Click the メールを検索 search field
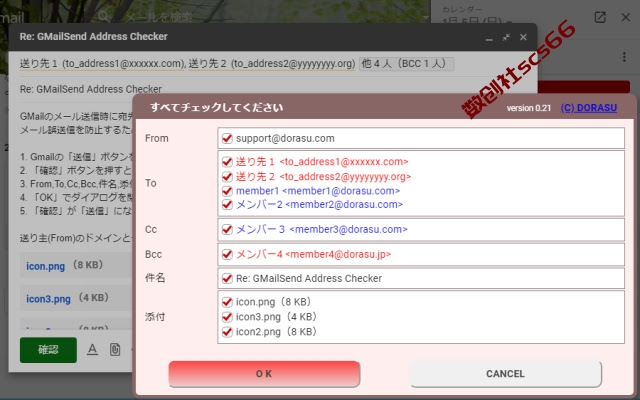The height and width of the screenshot is (400, 640). (159, 17)
